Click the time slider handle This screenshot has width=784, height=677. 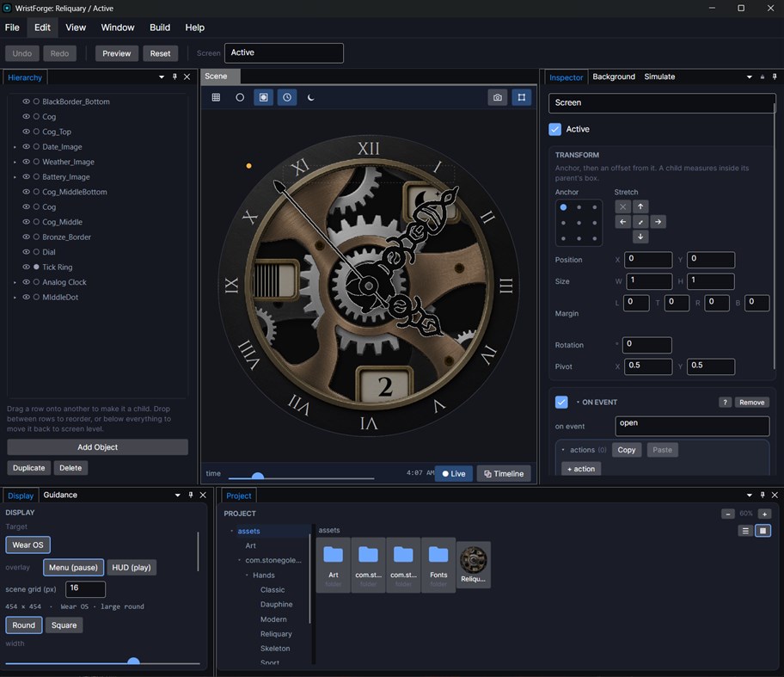click(x=258, y=477)
